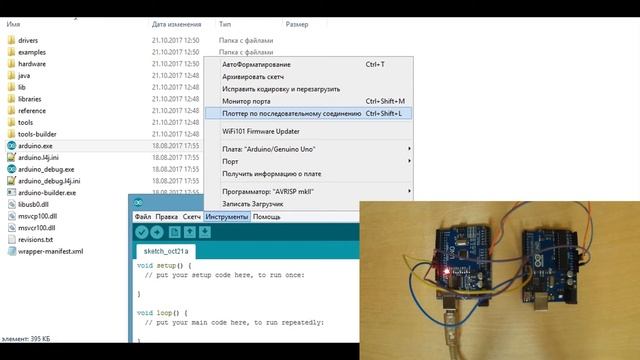640x360 pixels.
Task: Click the libraries folder name
Action: 29,99
